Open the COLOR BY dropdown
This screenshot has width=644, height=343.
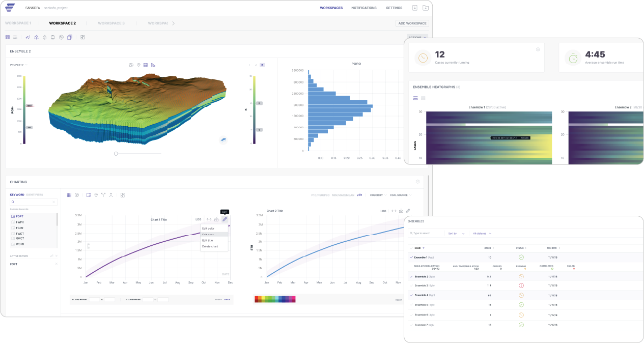pyautogui.click(x=378, y=195)
